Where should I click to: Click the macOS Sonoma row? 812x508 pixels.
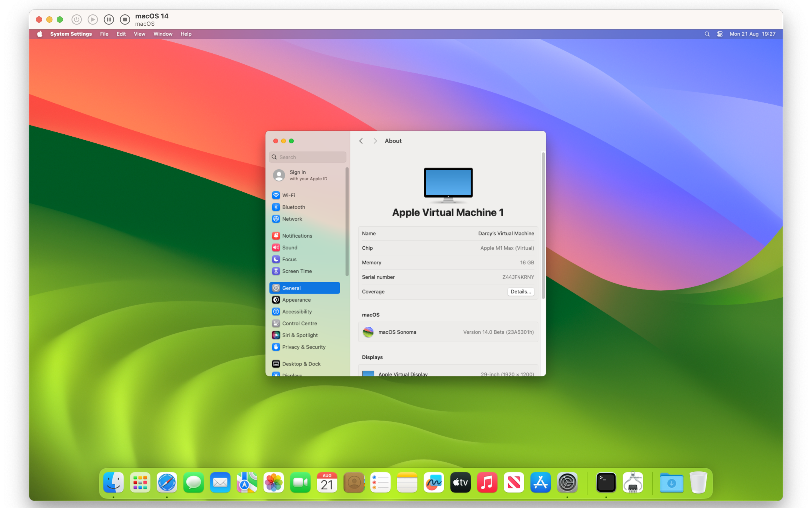coord(448,332)
